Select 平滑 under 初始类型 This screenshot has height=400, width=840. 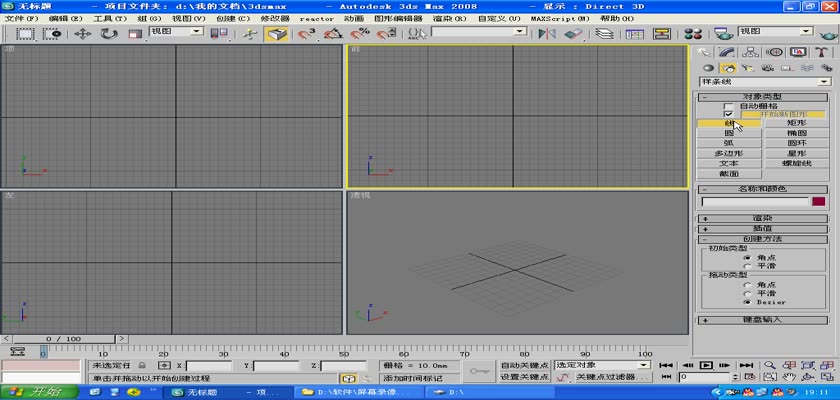click(x=747, y=266)
